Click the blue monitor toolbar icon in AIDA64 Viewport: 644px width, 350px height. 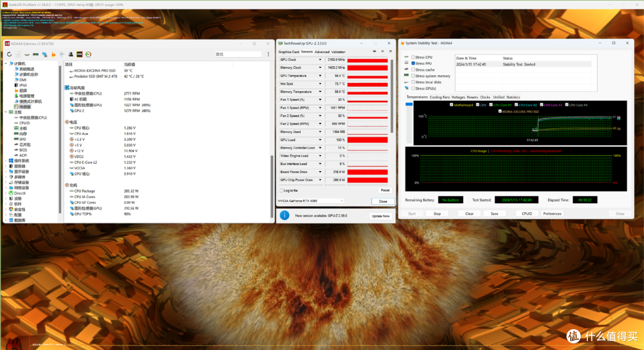click(44, 54)
